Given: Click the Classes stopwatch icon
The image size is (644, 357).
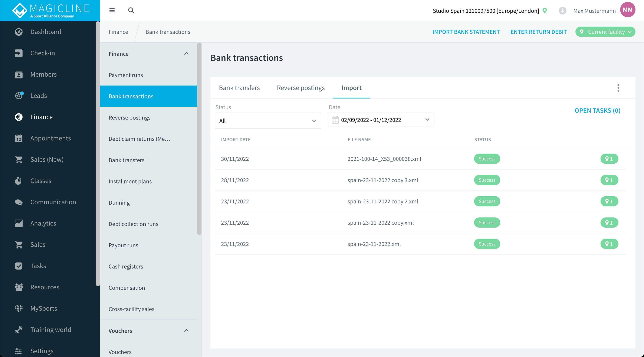Looking at the screenshot, I should coord(18,181).
